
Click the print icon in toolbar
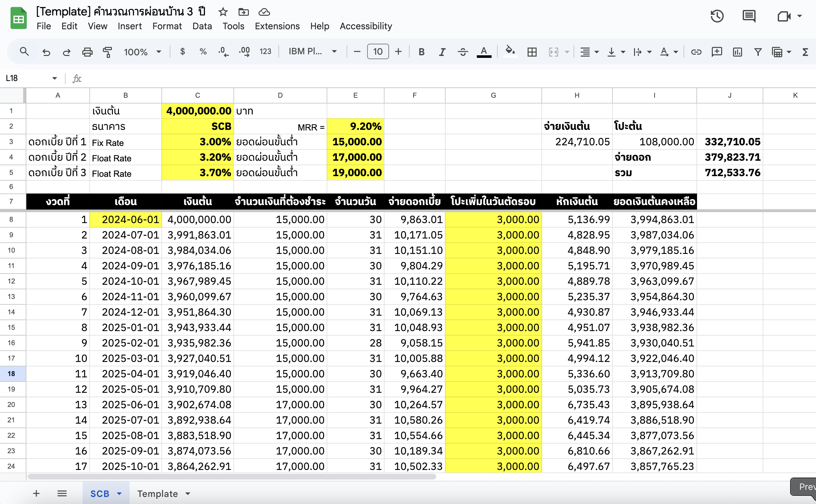(x=87, y=52)
